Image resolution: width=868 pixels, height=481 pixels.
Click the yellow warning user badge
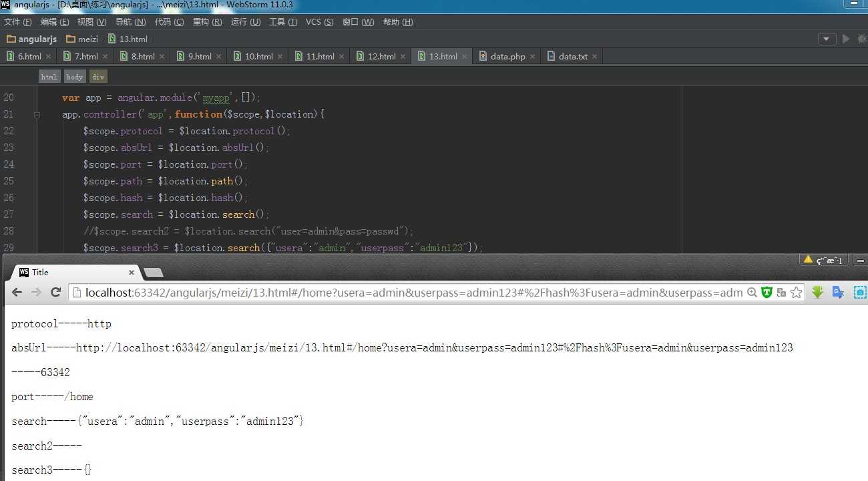(x=823, y=260)
